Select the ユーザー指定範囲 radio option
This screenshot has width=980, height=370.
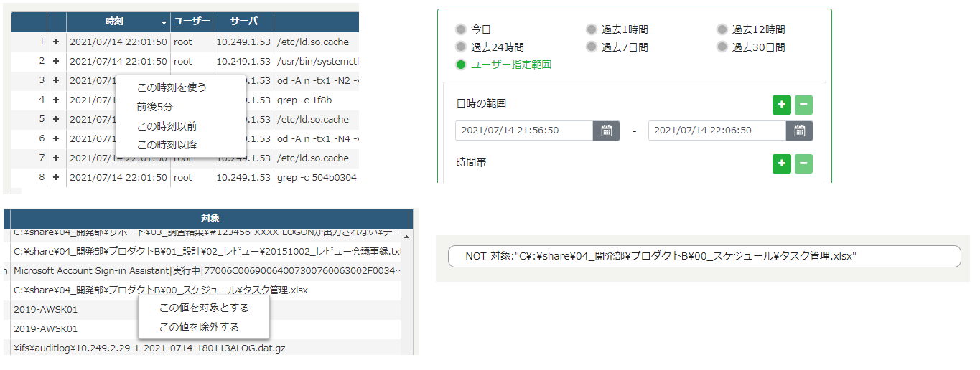(461, 65)
